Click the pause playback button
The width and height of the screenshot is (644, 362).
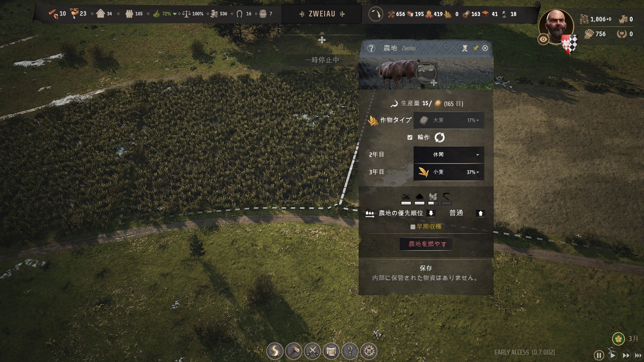pyautogui.click(x=599, y=355)
